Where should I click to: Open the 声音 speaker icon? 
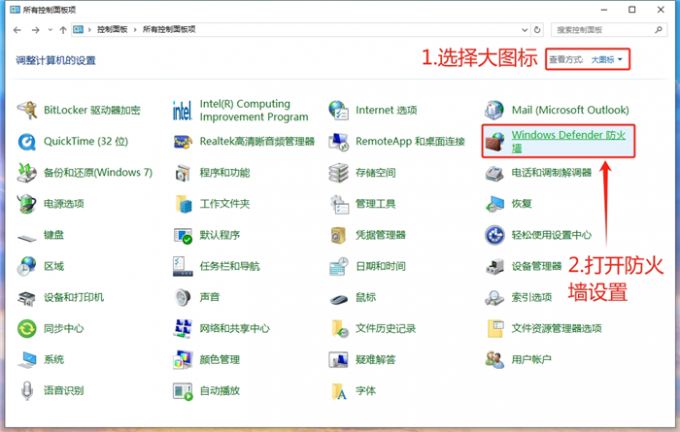[x=182, y=298]
